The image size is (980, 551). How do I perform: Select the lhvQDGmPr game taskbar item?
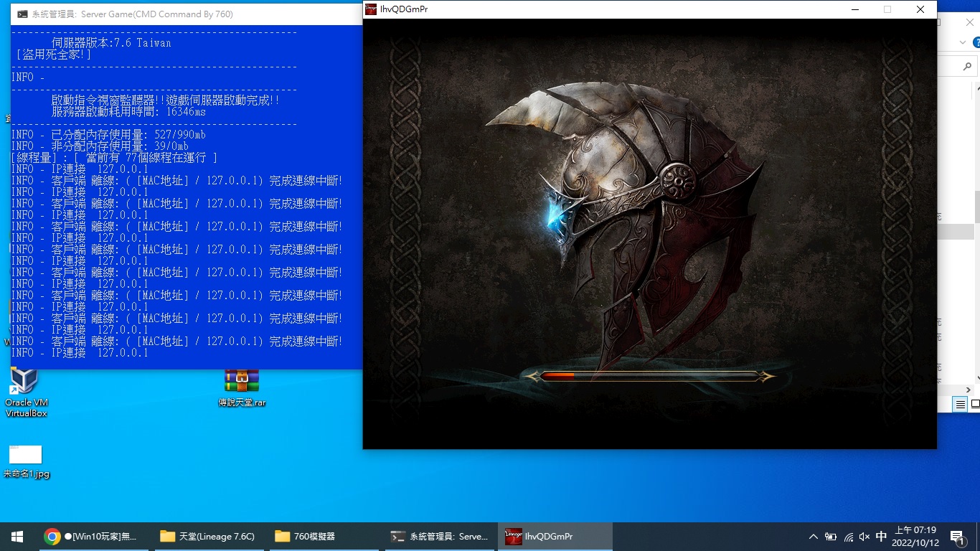coord(555,537)
